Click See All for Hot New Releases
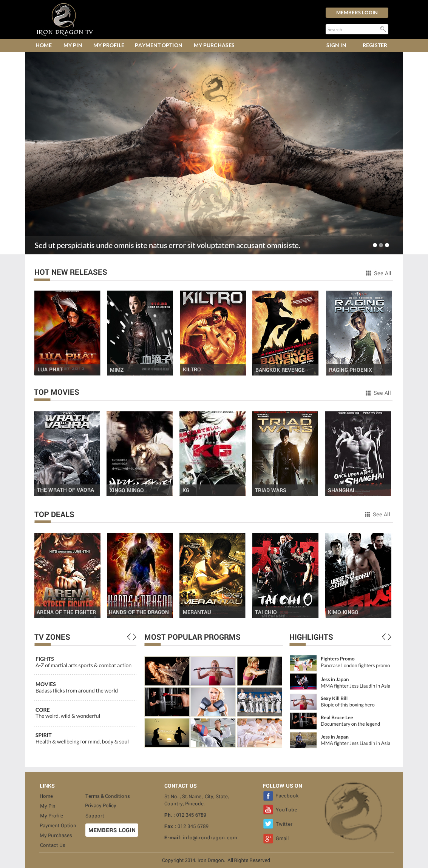428x868 pixels. 383,273
